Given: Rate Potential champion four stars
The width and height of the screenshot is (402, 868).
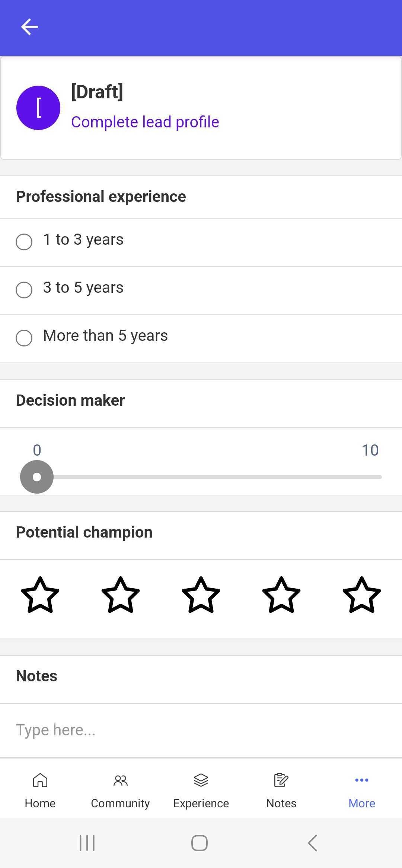Looking at the screenshot, I should pos(281,595).
